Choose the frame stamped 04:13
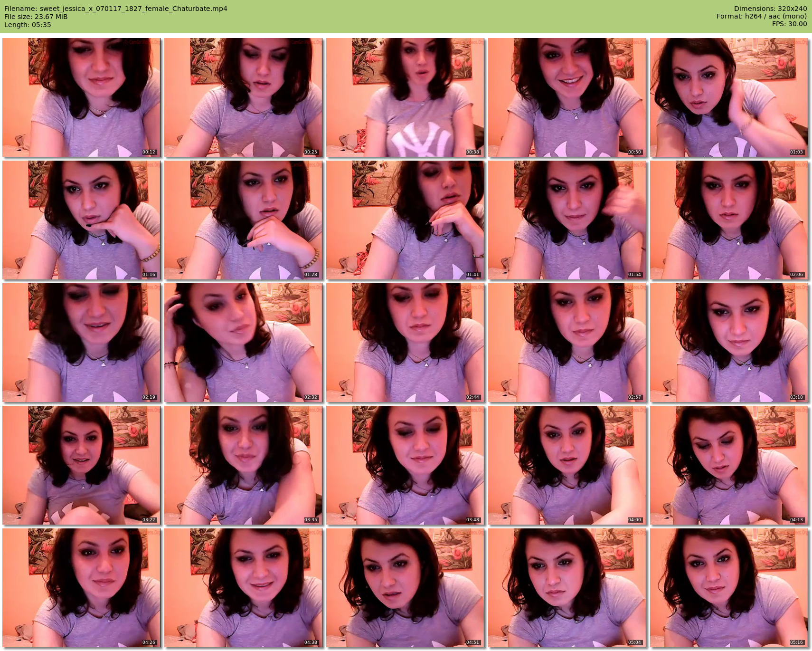Image resolution: width=812 pixels, height=651 pixels. [x=729, y=465]
